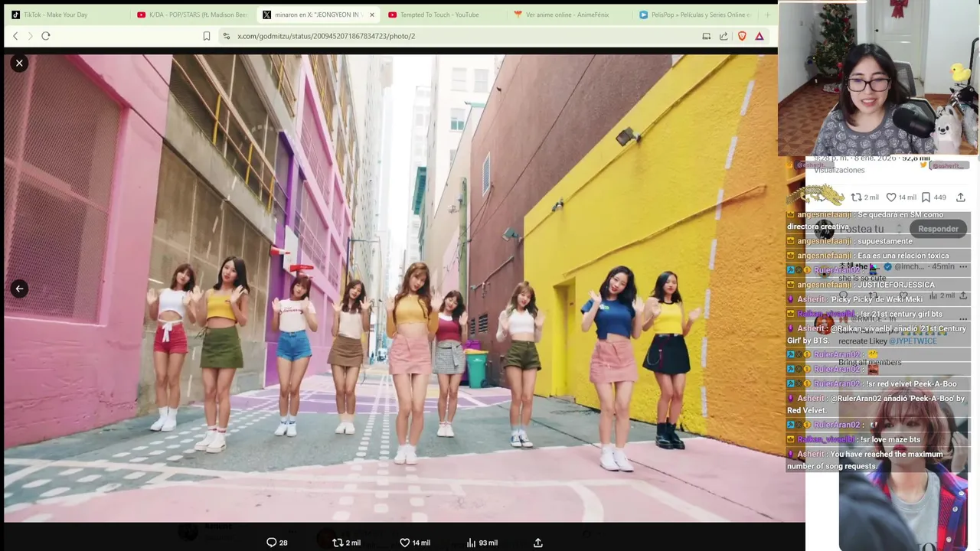Click the chat line 'JUSTICEFORJESSICA'
Screen dimensions: 980x551
pyautogui.click(x=896, y=285)
